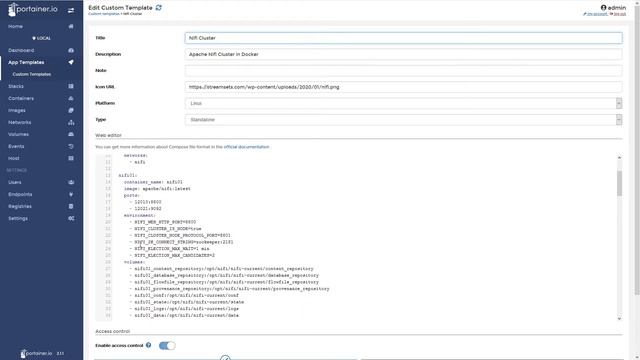Click the Images clone icon
640x360 pixels.
71,110
